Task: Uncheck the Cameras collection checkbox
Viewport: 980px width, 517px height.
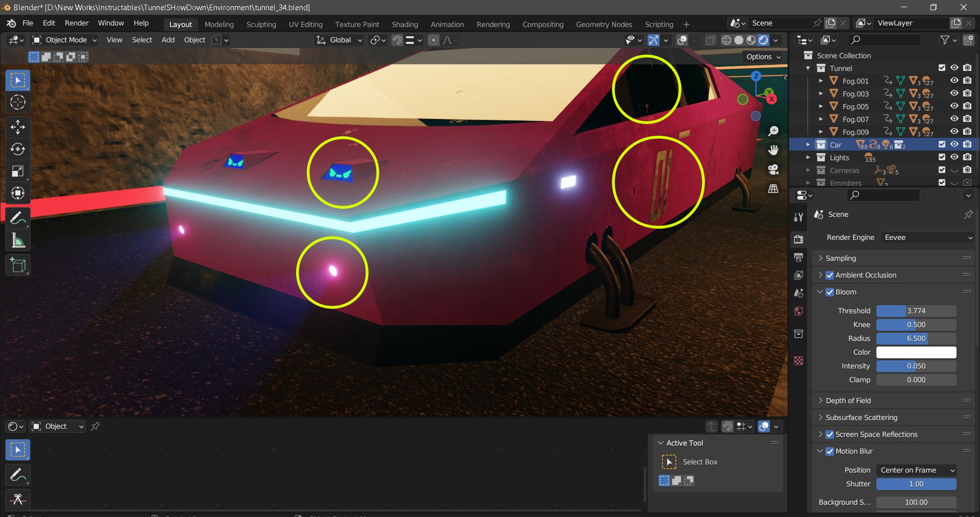Action: pyautogui.click(x=942, y=170)
